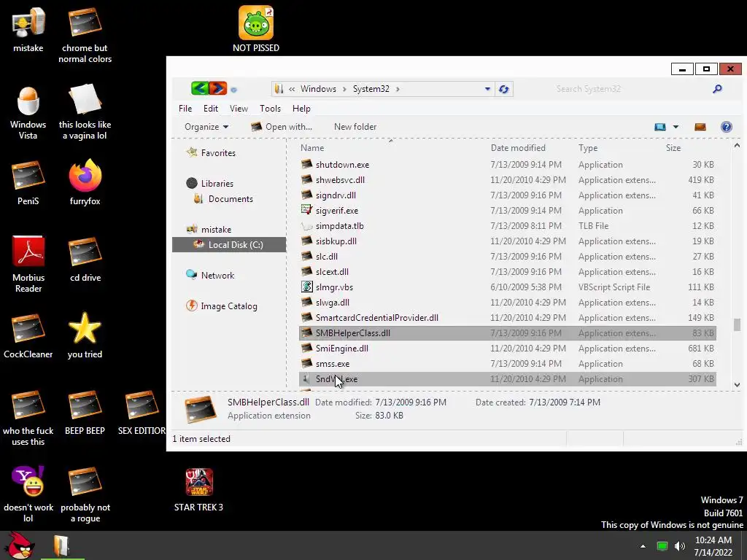Show hidden tray icons arrow
The height and width of the screenshot is (560, 747).
pyautogui.click(x=643, y=546)
